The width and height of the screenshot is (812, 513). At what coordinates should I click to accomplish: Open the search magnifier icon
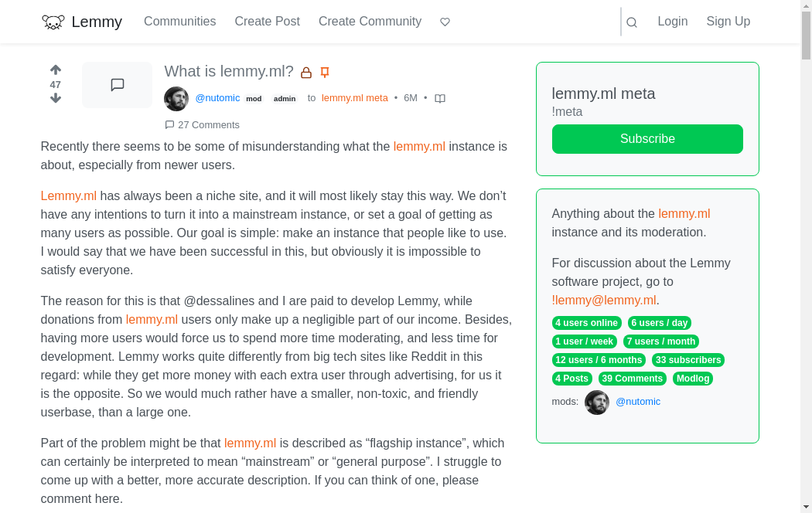(x=632, y=22)
